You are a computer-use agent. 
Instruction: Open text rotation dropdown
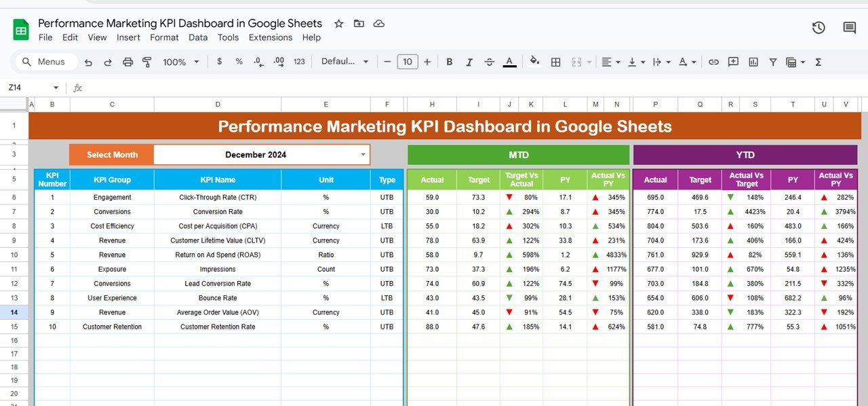tap(687, 62)
